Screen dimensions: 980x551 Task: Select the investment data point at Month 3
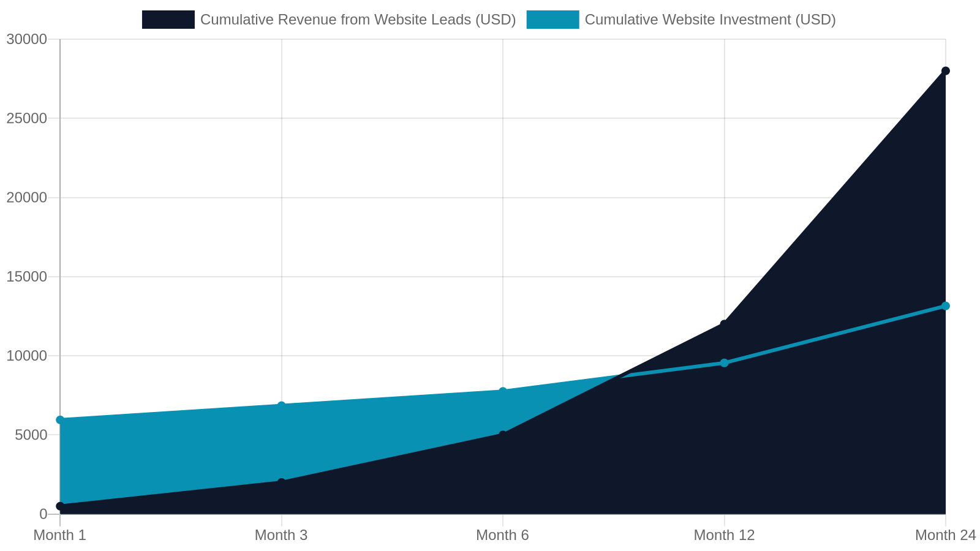tap(282, 406)
